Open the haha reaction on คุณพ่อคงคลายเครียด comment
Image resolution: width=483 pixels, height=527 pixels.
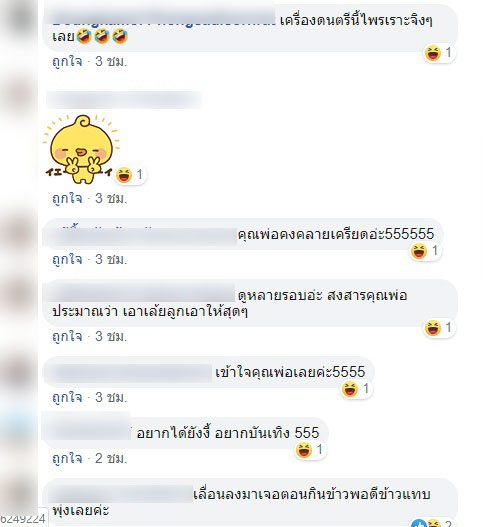pos(426,251)
